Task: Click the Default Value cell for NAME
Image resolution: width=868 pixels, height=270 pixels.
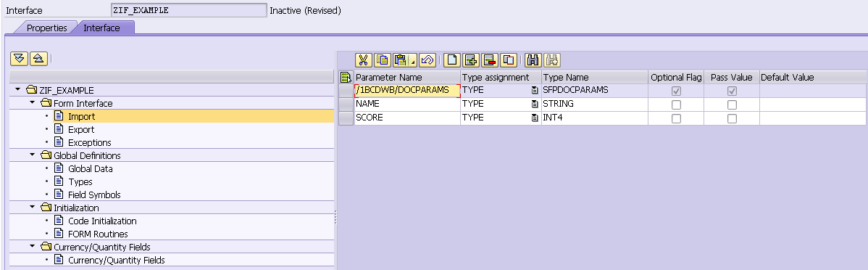Action: [813, 105]
